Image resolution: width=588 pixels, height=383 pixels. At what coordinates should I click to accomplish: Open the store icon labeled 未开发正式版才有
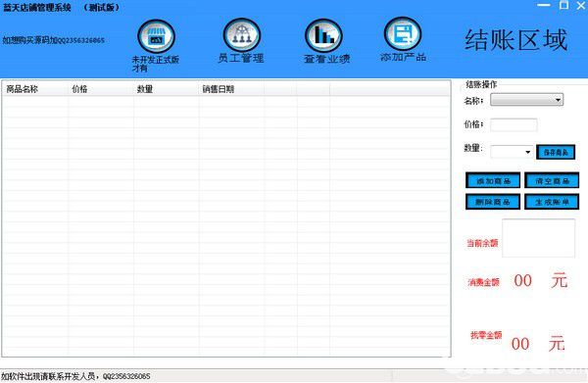(x=157, y=36)
